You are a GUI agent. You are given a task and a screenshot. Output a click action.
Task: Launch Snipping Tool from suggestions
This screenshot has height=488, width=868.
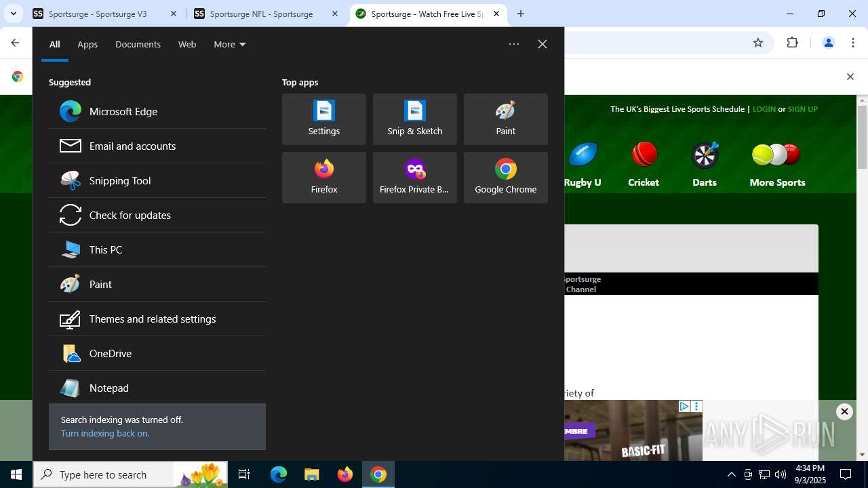pyautogui.click(x=157, y=180)
